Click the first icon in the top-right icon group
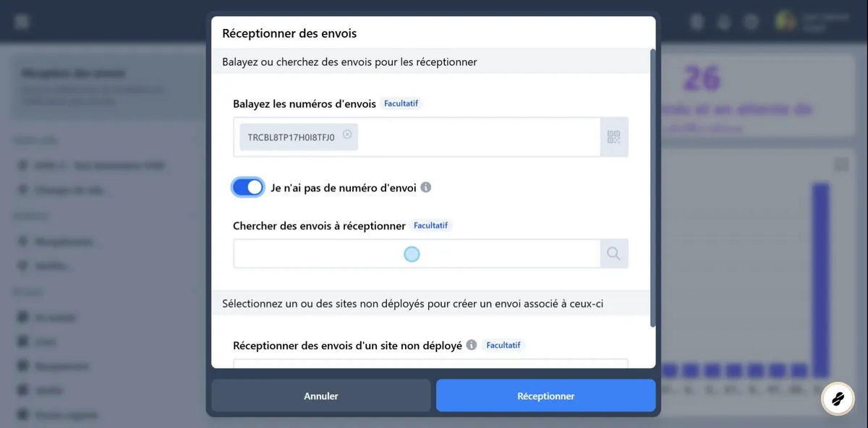868x428 pixels. point(697,21)
